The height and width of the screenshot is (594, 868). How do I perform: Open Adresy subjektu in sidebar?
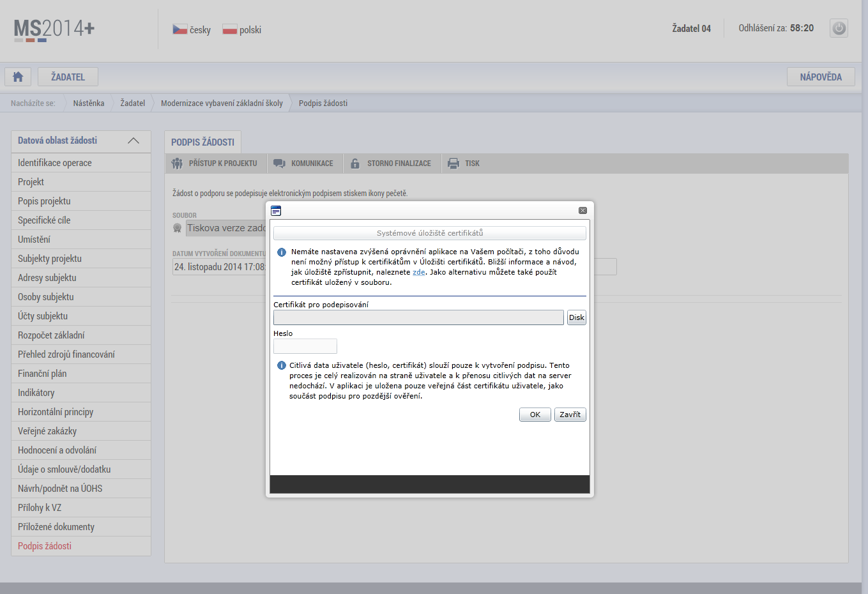coord(81,278)
